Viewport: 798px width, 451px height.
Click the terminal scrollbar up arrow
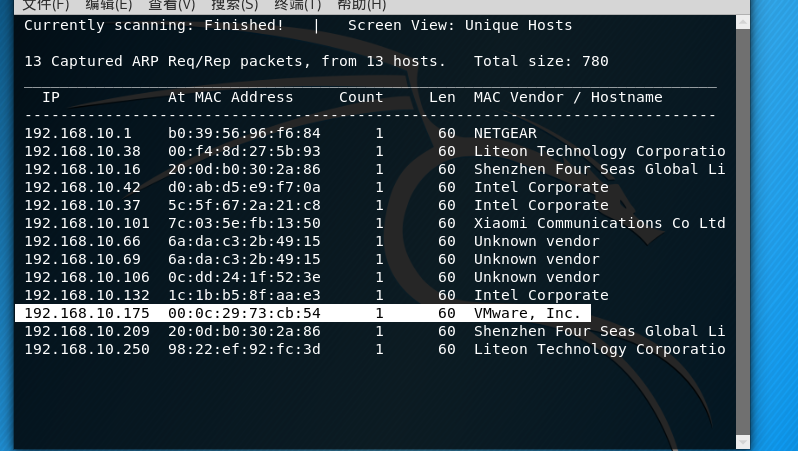[x=743, y=22]
